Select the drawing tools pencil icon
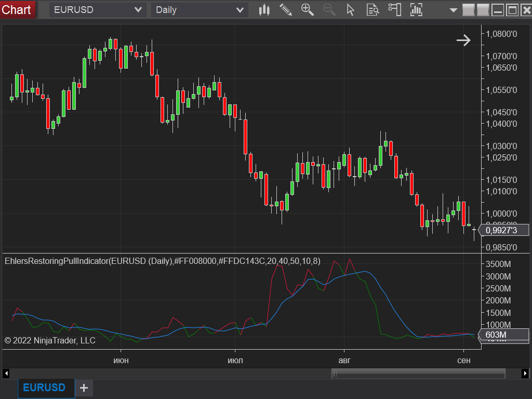The height and width of the screenshot is (399, 532). (x=285, y=9)
